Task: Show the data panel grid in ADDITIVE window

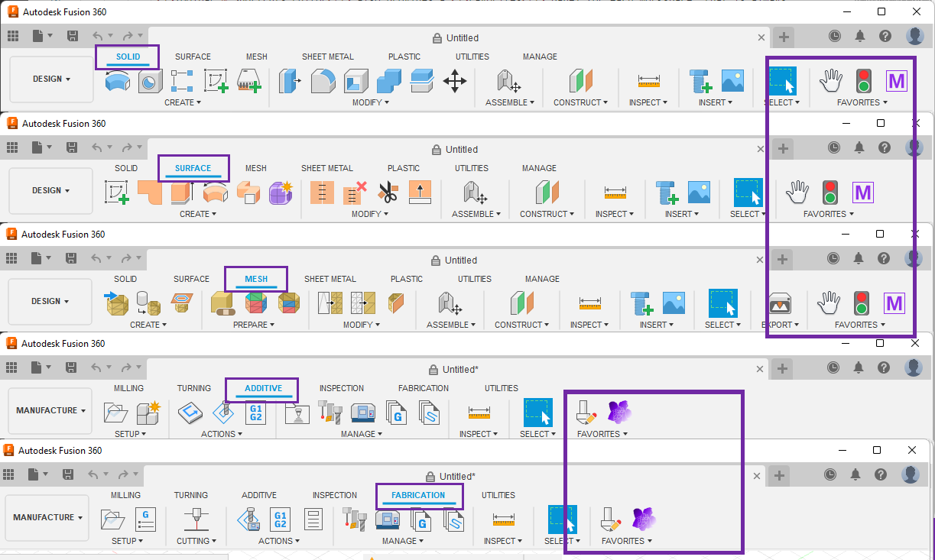Action: 12,367
